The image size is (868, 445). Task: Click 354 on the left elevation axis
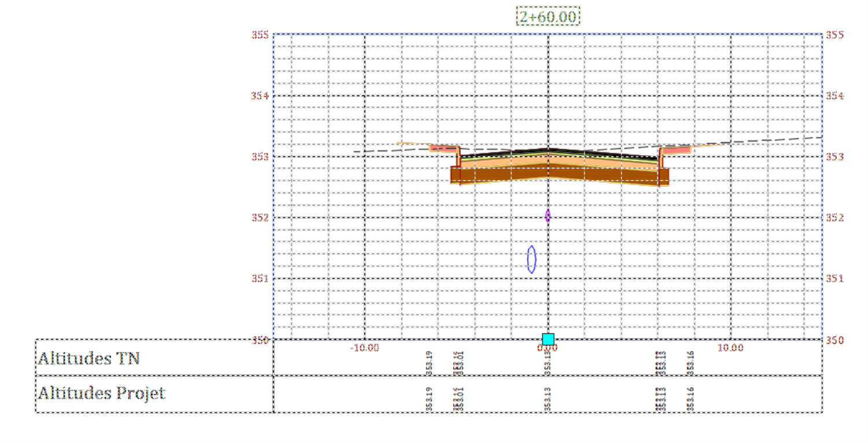pyautogui.click(x=260, y=95)
